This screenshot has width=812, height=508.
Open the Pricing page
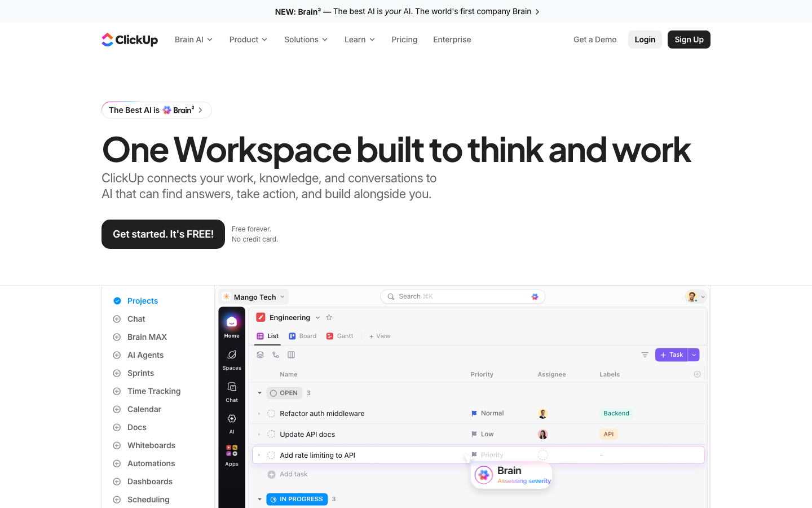[404, 40]
